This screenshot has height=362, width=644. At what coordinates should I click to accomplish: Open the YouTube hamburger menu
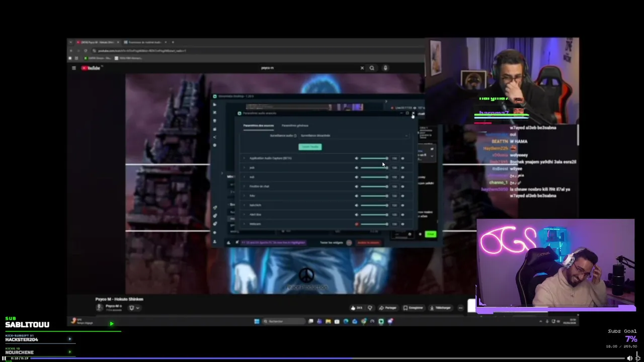click(x=73, y=68)
